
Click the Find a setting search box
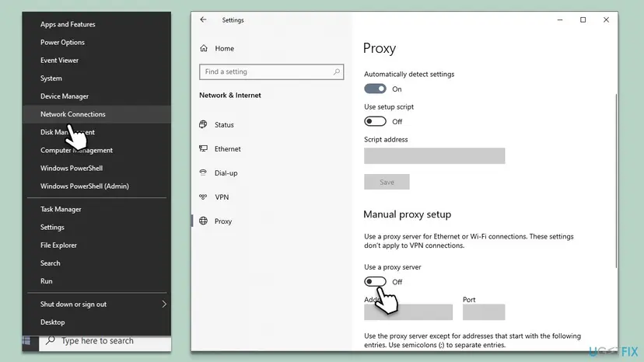click(x=271, y=71)
